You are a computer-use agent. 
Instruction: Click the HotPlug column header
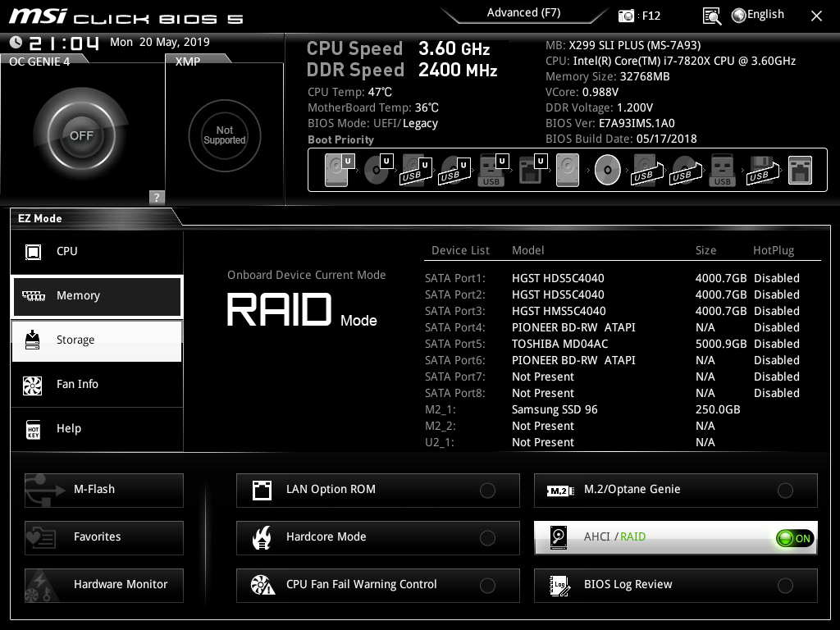774,250
